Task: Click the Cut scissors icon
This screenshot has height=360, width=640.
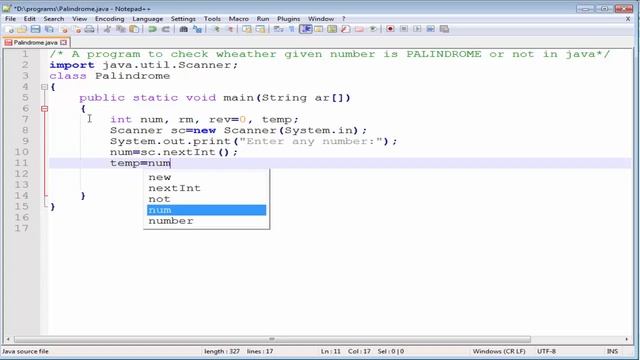Action: pos(107,29)
